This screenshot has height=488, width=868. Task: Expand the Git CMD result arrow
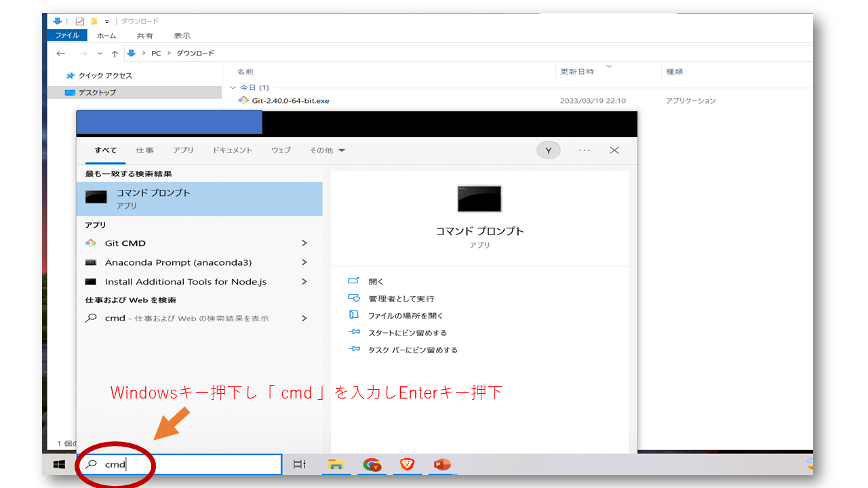(304, 243)
